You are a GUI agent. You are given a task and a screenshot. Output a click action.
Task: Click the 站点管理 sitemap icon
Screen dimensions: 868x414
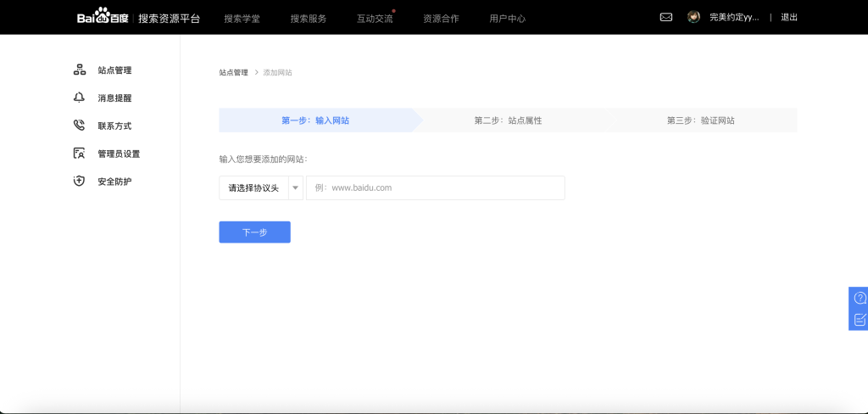point(79,70)
